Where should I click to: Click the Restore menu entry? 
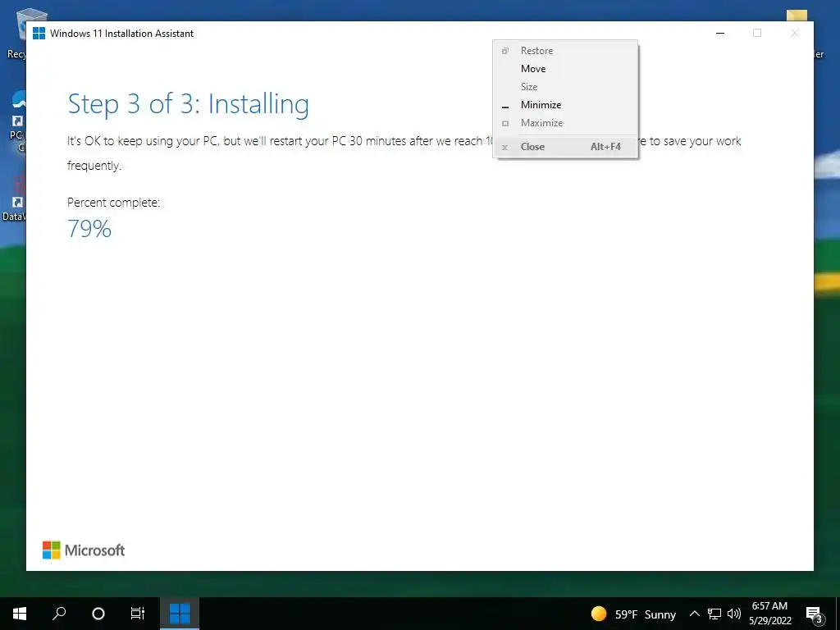tap(565, 50)
